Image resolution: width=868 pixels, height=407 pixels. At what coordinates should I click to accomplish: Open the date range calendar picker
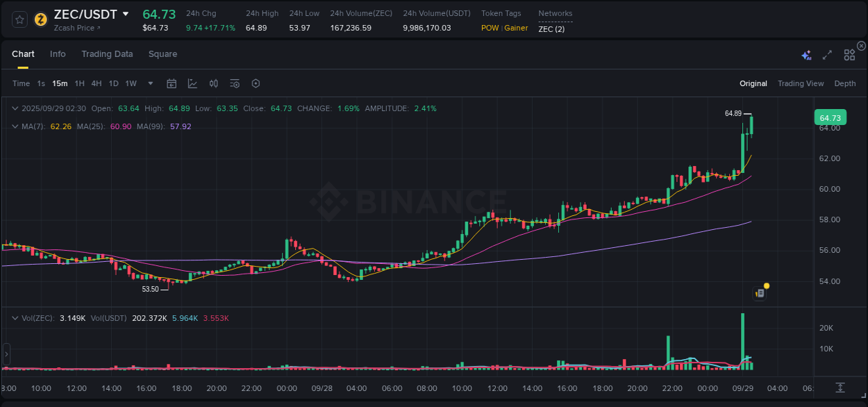[x=172, y=83]
